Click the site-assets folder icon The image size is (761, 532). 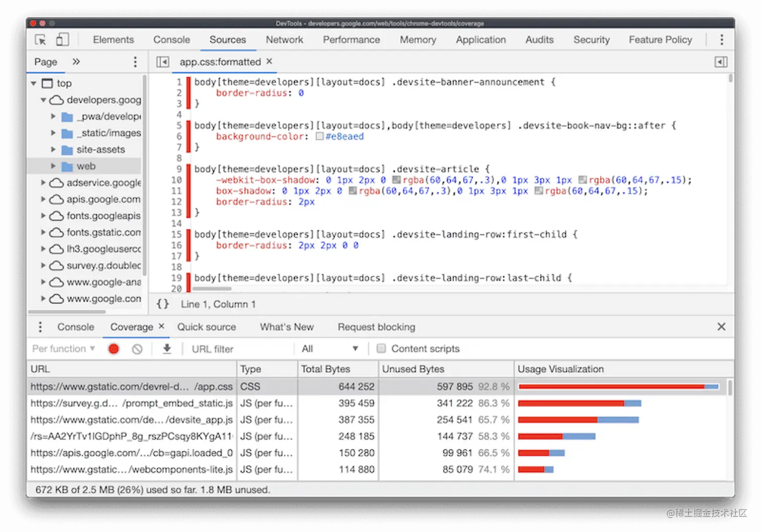click(67, 149)
